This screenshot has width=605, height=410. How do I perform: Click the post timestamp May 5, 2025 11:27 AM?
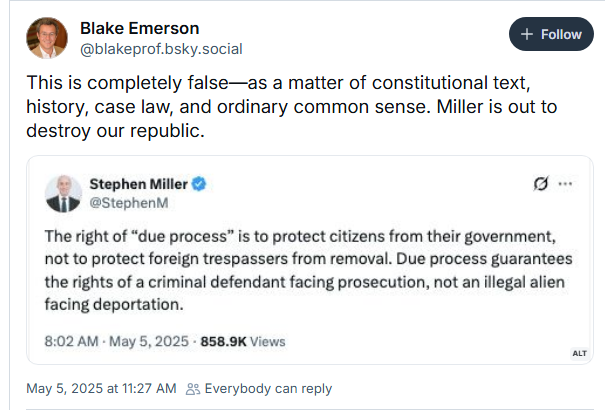(x=101, y=388)
